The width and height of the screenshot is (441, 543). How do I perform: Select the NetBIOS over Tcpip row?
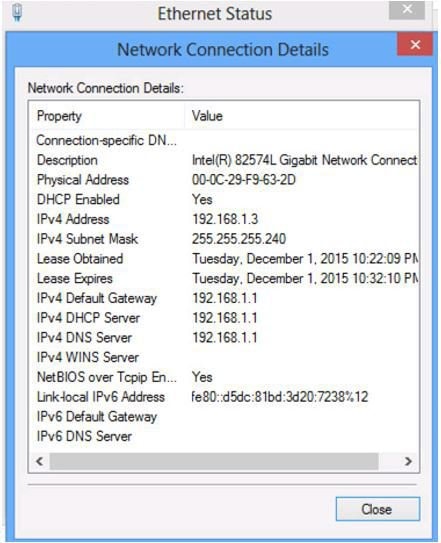click(x=224, y=377)
